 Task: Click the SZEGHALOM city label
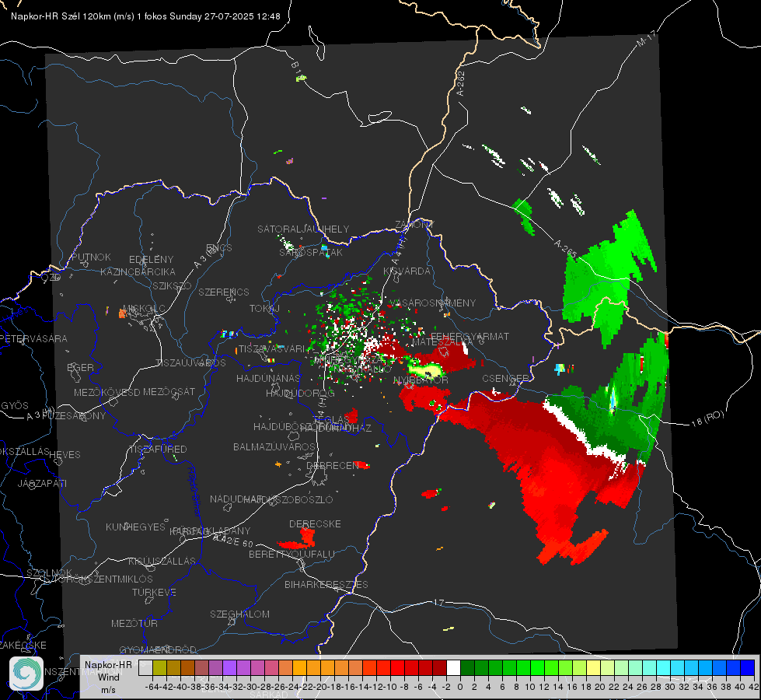239,614
